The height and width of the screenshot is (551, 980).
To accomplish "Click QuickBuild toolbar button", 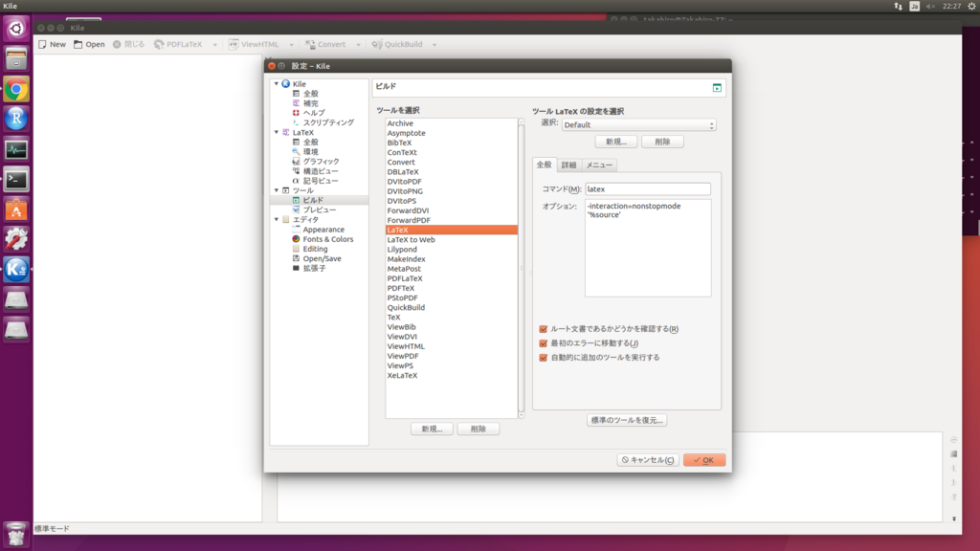I will [397, 44].
